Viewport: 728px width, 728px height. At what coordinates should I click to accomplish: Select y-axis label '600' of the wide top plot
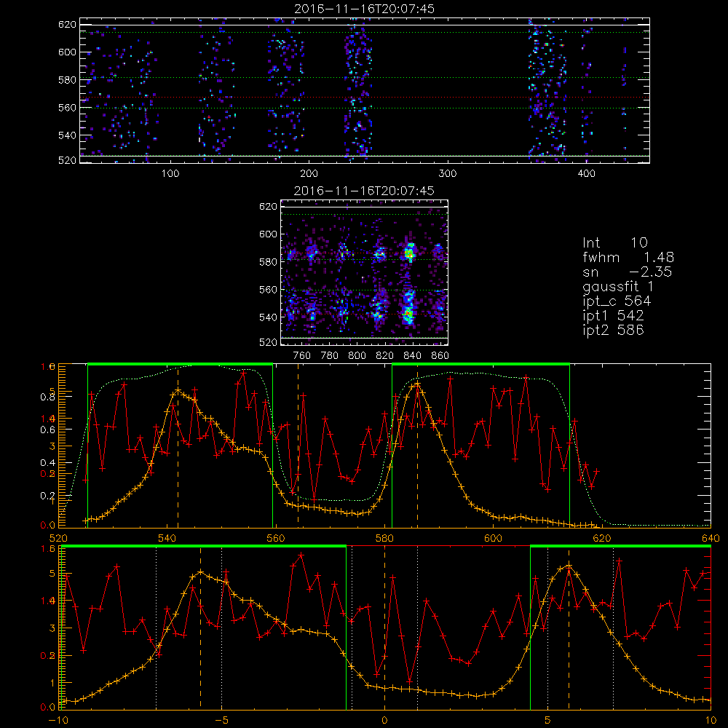pyautogui.click(x=67, y=52)
